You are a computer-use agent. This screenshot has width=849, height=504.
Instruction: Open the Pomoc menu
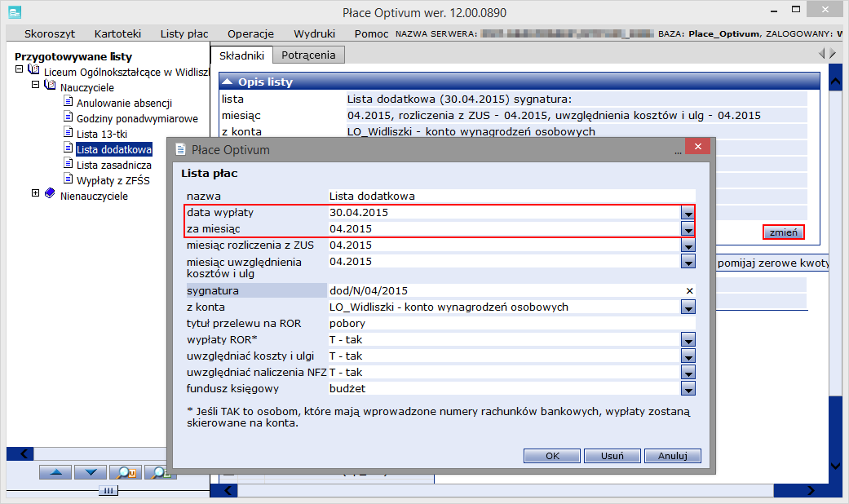coord(371,33)
